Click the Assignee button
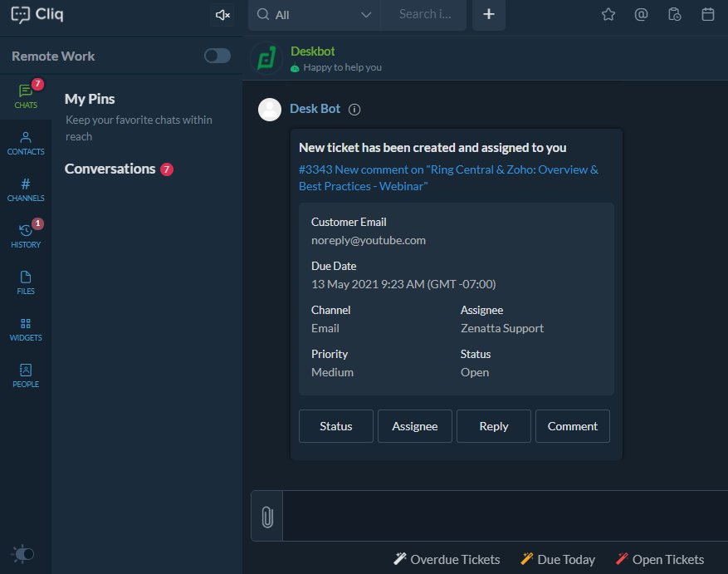This screenshot has width=728, height=574. coord(415,426)
